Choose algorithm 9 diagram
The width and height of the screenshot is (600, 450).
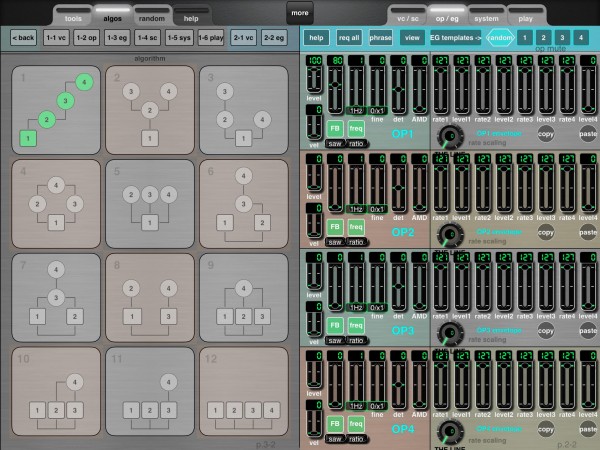(x=243, y=298)
